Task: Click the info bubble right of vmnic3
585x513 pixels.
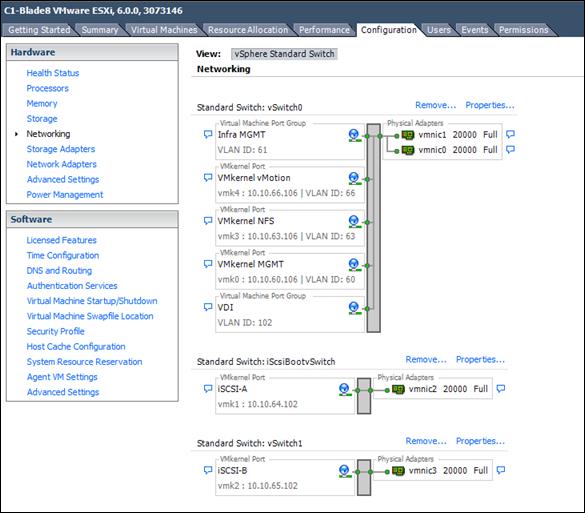Action: coord(501,470)
